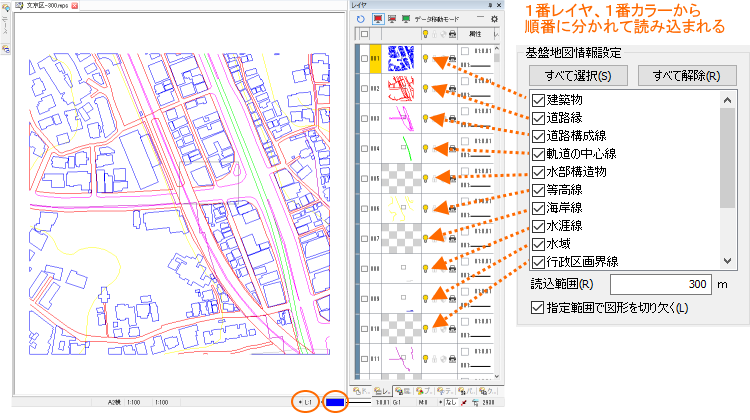
Task: Select the レイヤ tab at panel bottom
Action: [381, 390]
